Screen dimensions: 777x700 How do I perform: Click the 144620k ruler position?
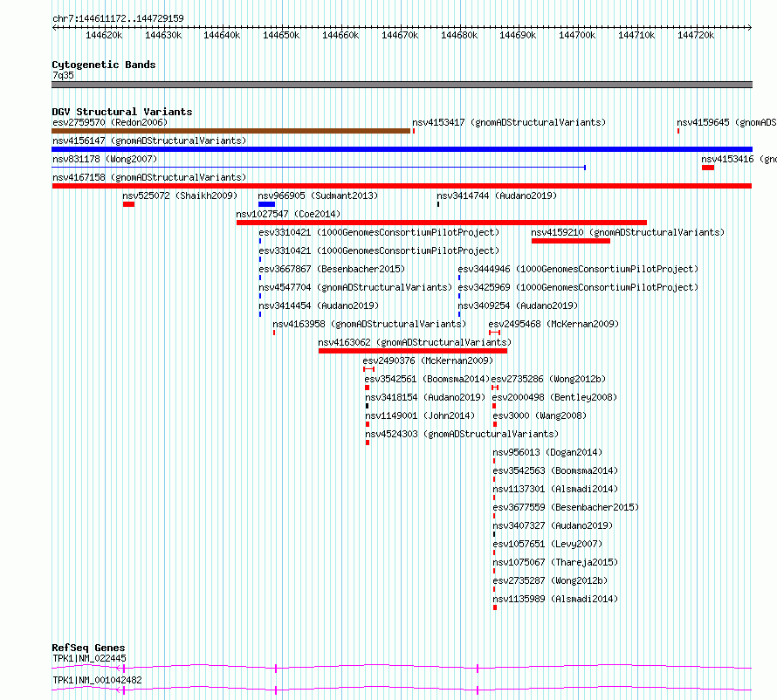pyautogui.click(x=104, y=35)
